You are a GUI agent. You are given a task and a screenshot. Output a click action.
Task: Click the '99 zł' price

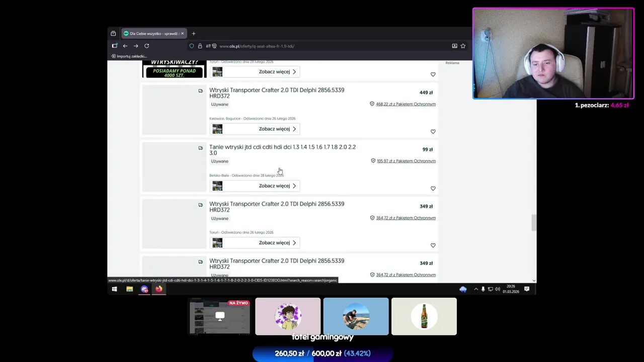coord(428,149)
